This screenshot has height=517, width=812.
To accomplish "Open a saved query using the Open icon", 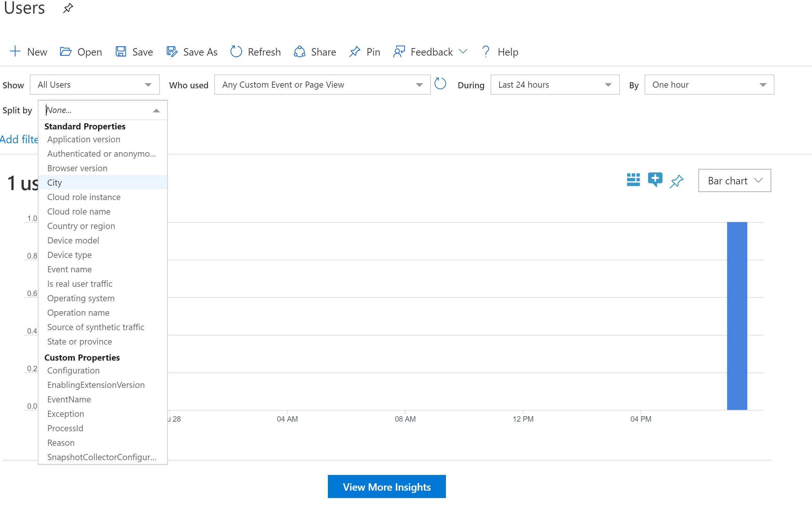I will (x=65, y=51).
